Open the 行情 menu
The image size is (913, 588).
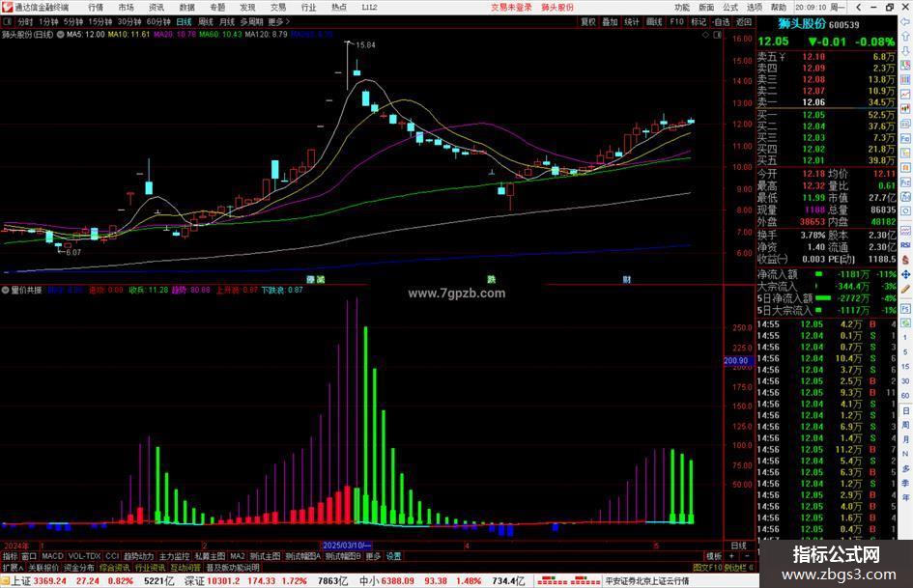coord(96,7)
